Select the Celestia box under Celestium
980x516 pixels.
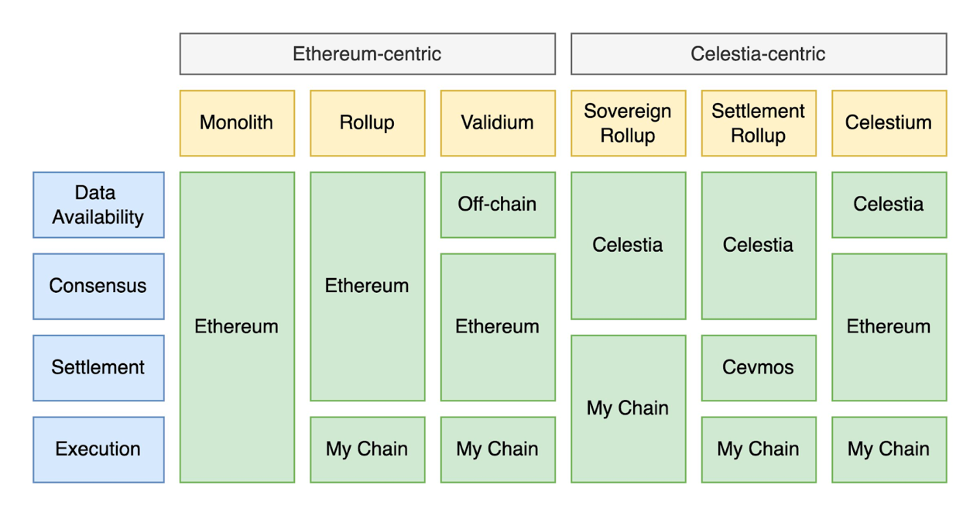889,205
